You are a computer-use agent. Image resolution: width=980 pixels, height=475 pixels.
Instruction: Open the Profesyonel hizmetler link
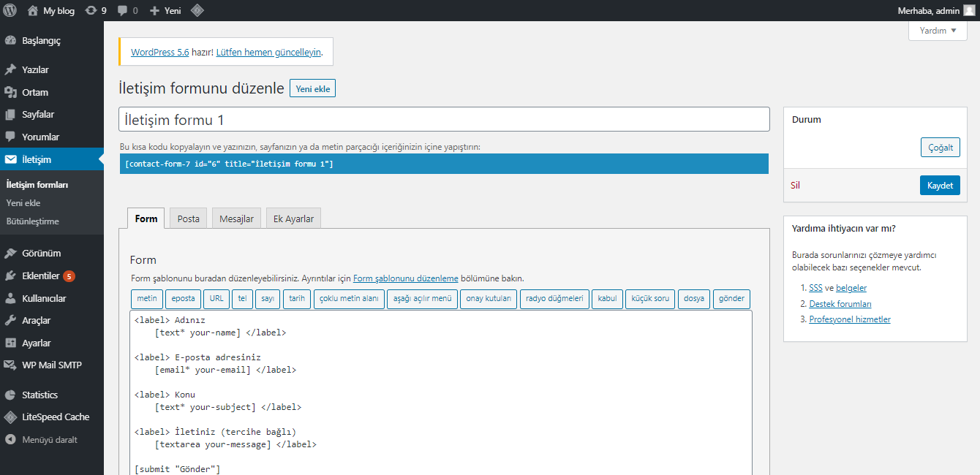pyautogui.click(x=850, y=319)
